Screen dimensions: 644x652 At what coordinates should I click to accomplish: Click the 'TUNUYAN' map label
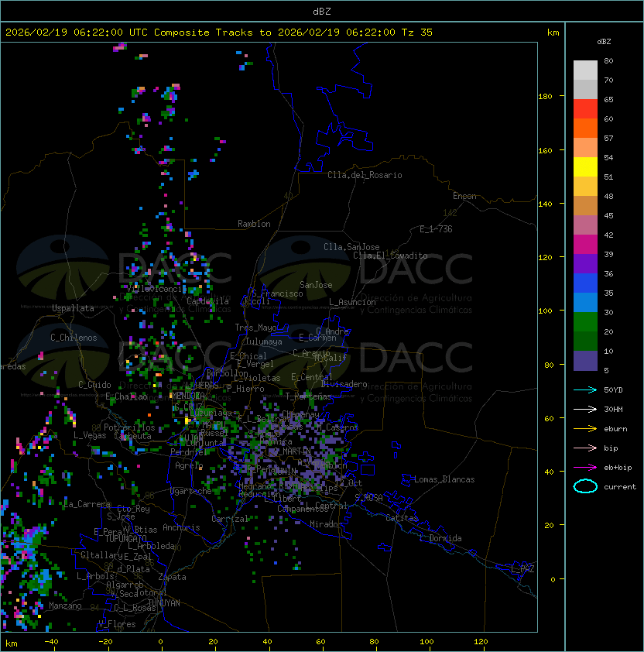pyautogui.click(x=164, y=603)
